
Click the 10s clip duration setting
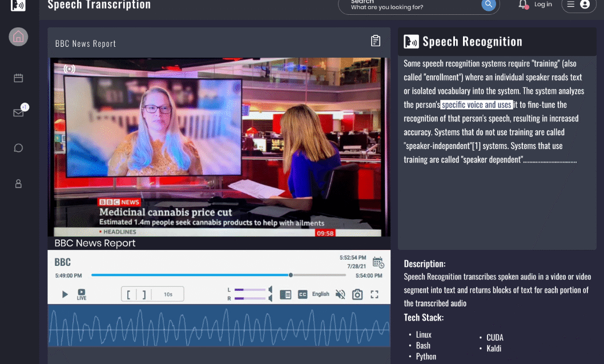168,294
